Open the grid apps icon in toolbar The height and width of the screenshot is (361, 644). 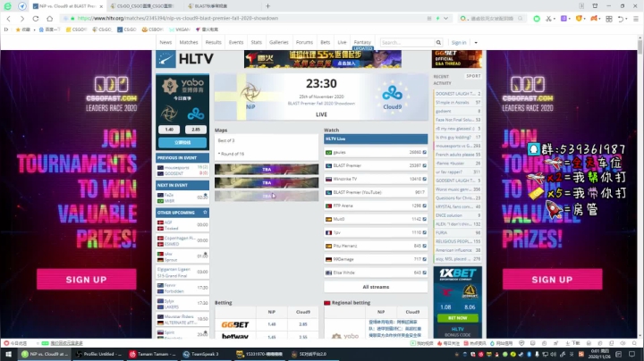click(609, 19)
